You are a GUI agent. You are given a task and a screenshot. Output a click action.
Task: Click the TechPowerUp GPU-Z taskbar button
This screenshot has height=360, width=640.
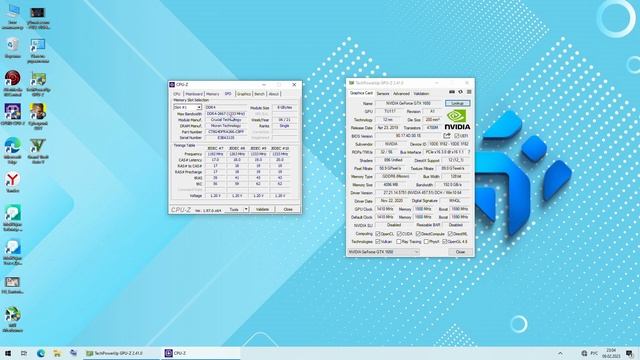tap(121, 353)
